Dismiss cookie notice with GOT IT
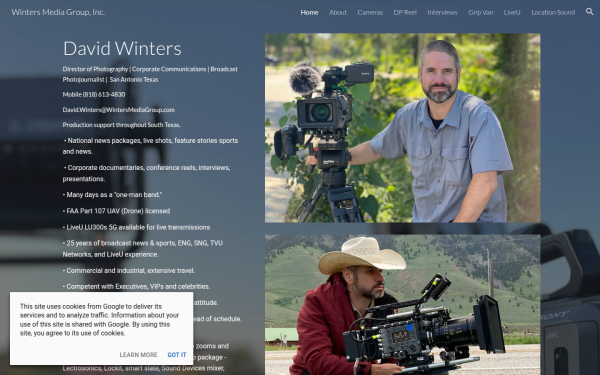The width and height of the screenshot is (600, 375). tap(177, 355)
